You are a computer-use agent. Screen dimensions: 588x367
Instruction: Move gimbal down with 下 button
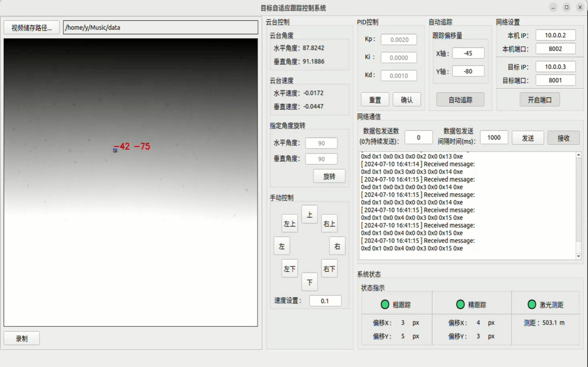pyautogui.click(x=310, y=282)
